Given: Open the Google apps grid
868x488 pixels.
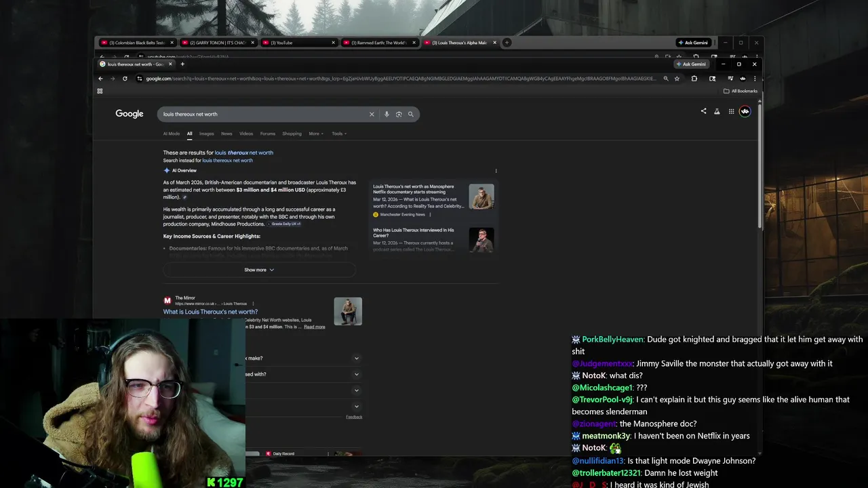Looking at the screenshot, I should click(x=731, y=111).
